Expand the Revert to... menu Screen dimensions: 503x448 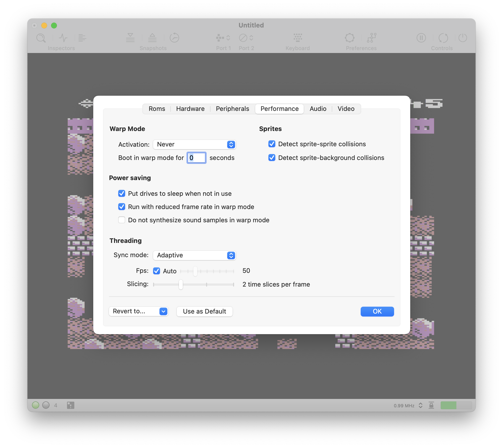[x=138, y=311]
